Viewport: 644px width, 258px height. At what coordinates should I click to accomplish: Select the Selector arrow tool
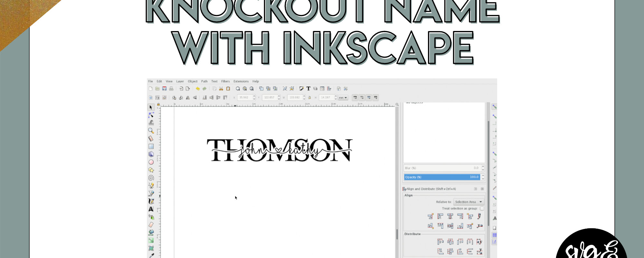click(x=151, y=107)
